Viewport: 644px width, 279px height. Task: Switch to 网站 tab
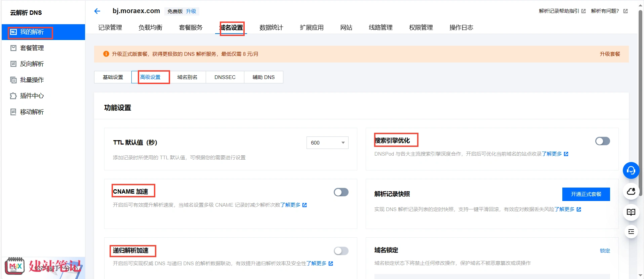coord(346,28)
